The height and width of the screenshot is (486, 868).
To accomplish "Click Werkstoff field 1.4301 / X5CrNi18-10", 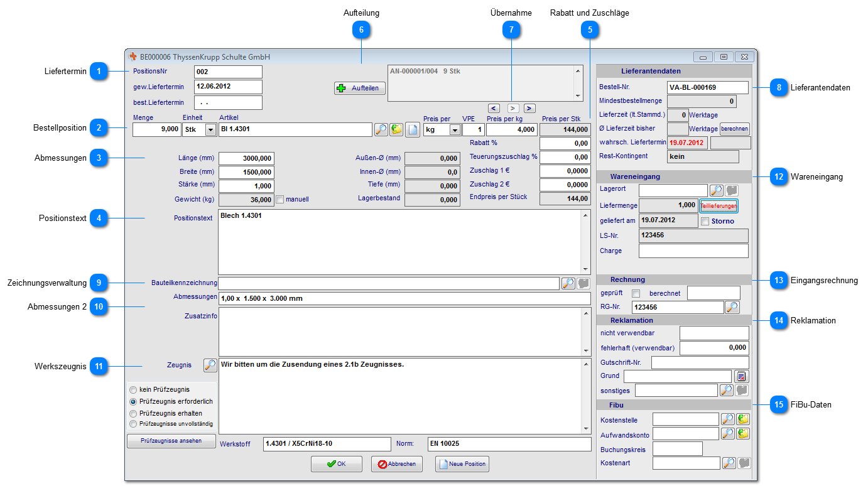I will click(x=327, y=444).
